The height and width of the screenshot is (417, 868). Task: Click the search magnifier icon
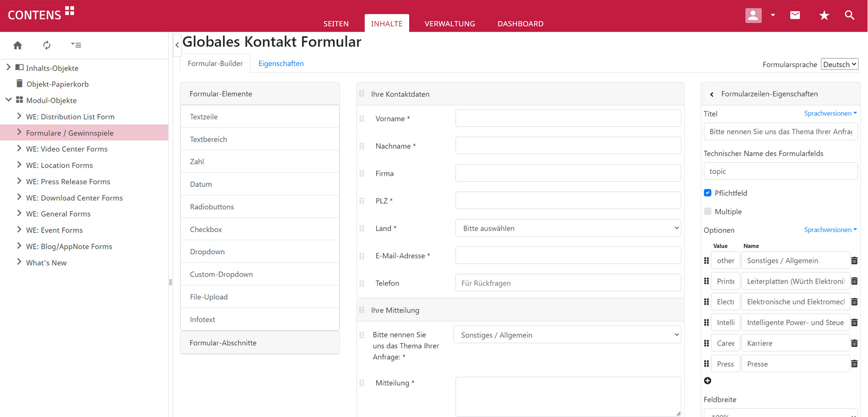click(849, 15)
